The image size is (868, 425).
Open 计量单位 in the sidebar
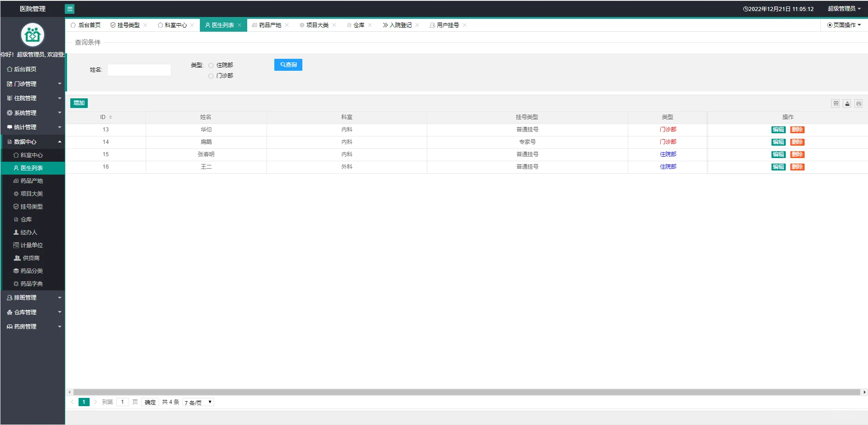pos(33,245)
